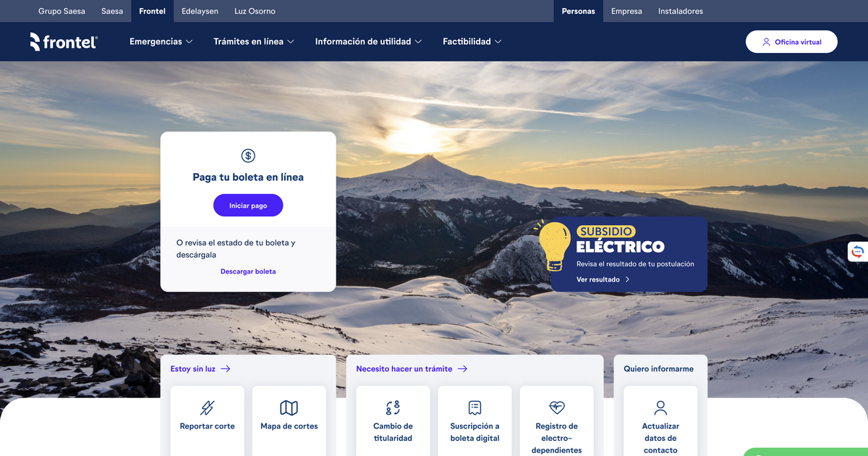Open the Información de utilidad dropdown

(x=368, y=42)
